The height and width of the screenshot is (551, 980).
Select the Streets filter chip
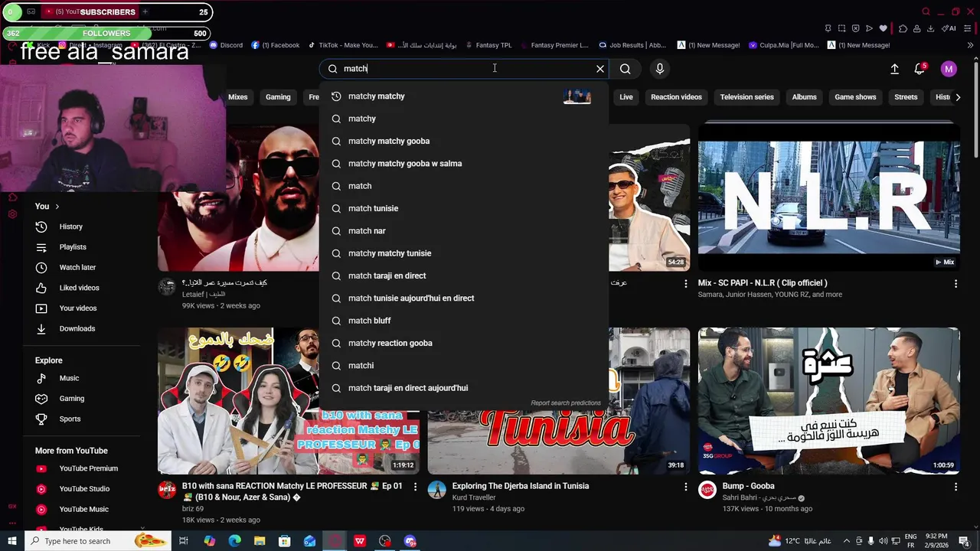906,97
